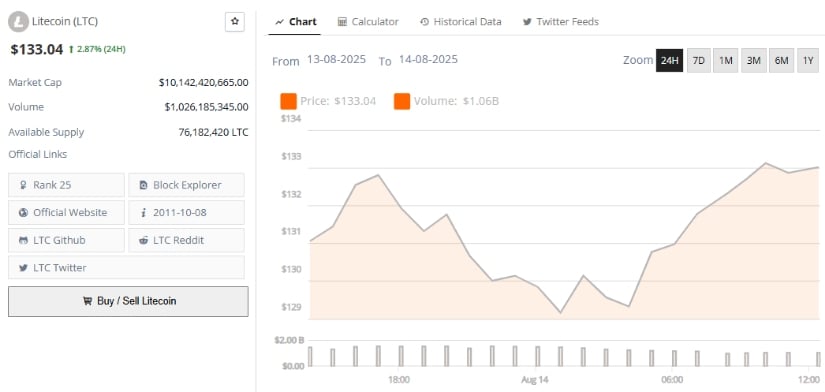Click the To date field 14-08-2025

tap(428, 59)
